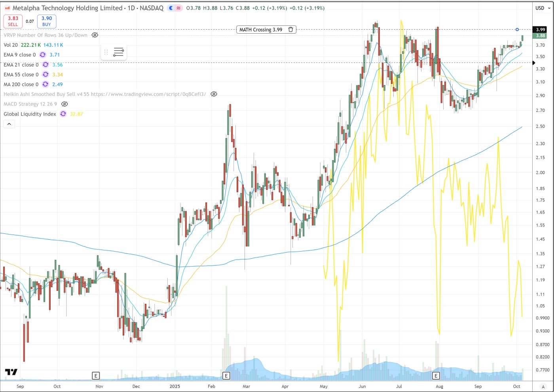554x392 pixels.
Task: Open the August earnings marker
Action: pyautogui.click(x=436, y=375)
